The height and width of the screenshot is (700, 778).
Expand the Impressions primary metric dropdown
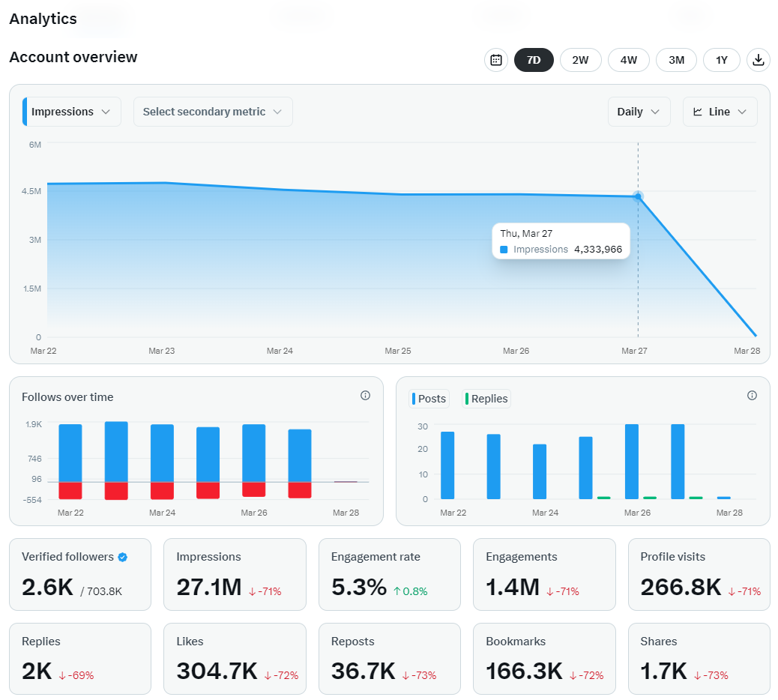pyautogui.click(x=72, y=112)
